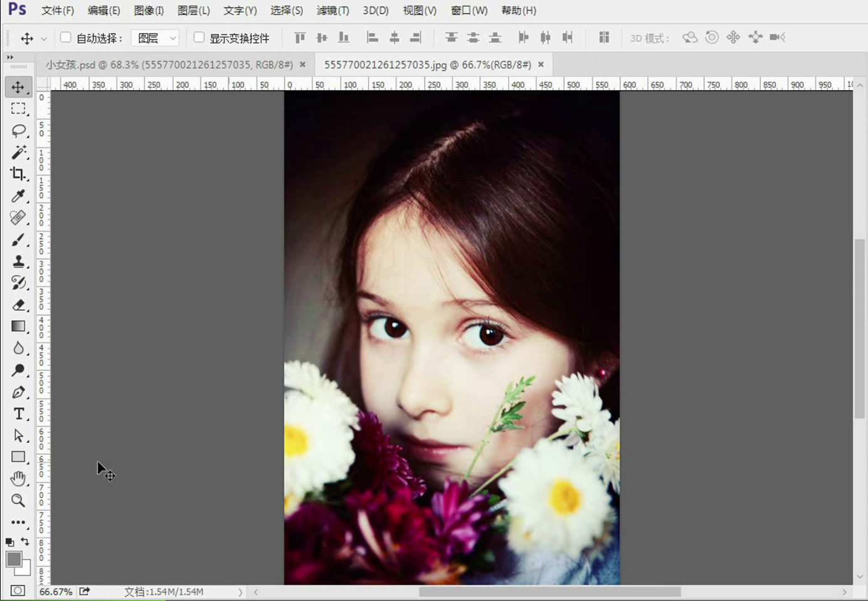Enable the 自动选择 checkbox
This screenshot has height=601, width=868.
coord(65,38)
